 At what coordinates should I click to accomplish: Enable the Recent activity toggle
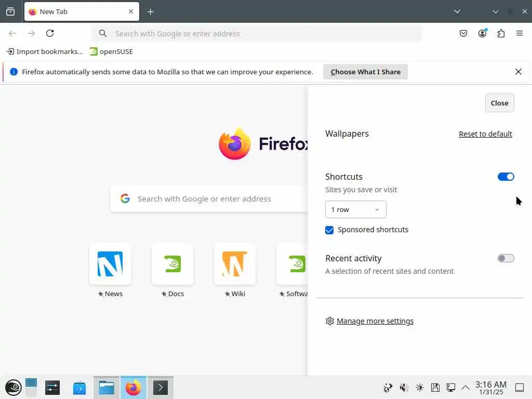[x=506, y=259]
